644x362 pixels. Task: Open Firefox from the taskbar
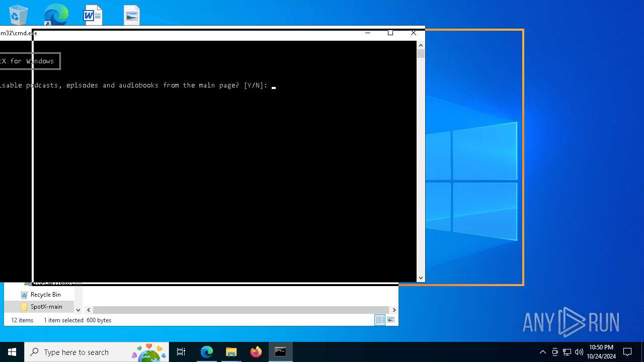coord(256,352)
